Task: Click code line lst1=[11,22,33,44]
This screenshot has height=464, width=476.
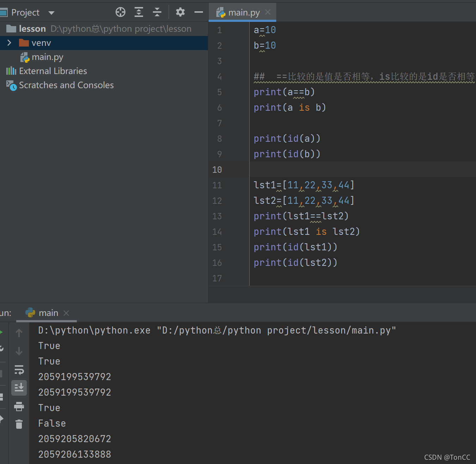Action: [x=304, y=185]
